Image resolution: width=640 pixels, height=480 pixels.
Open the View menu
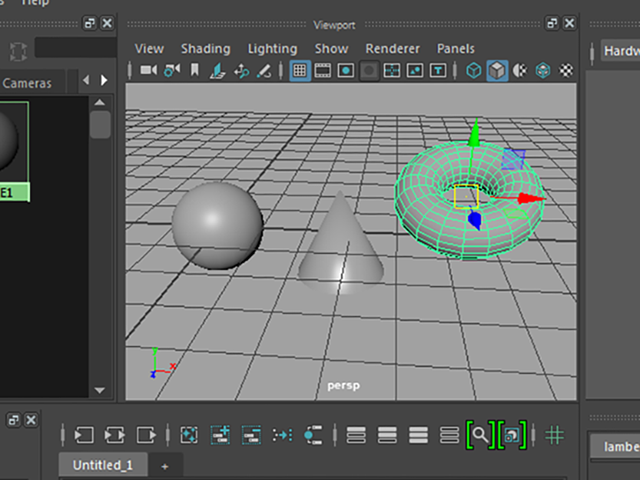click(x=149, y=49)
